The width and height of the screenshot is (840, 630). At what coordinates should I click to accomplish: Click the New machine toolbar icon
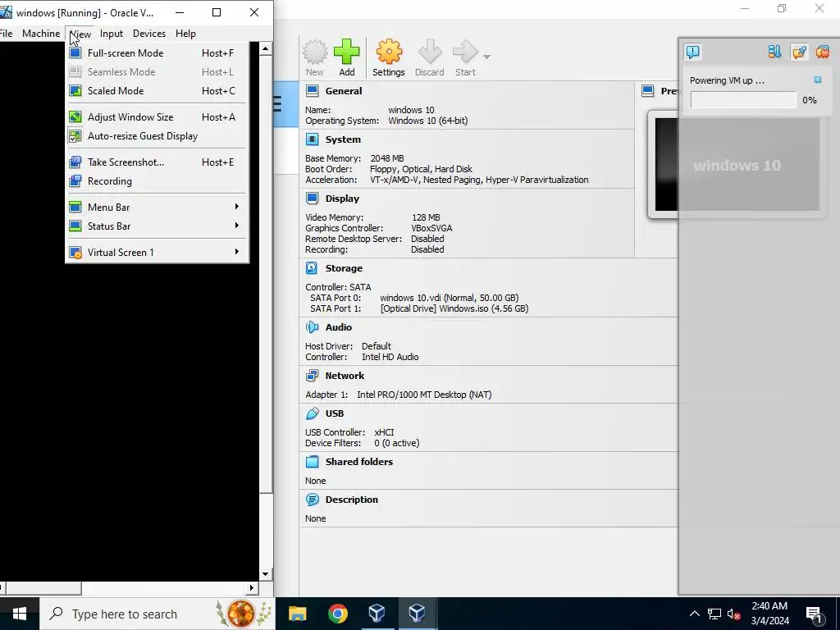[315, 52]
